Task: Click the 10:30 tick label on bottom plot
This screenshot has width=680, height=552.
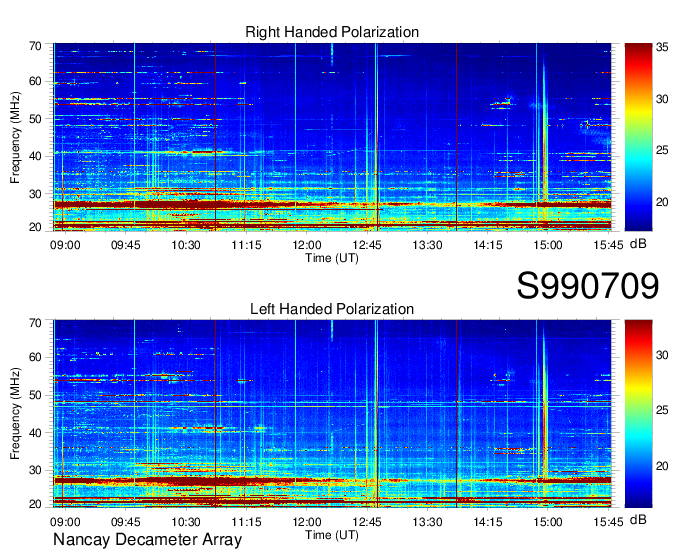Action: (186, 522)
